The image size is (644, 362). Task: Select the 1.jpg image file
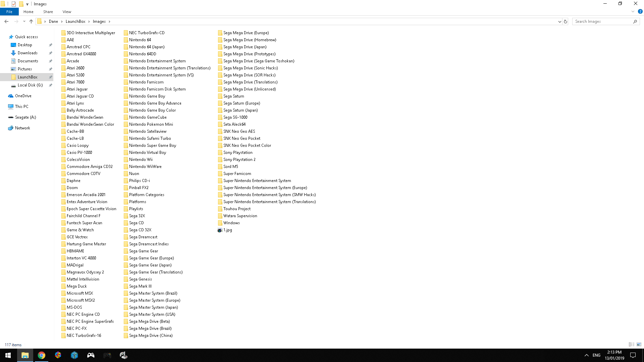pos(227,230)
